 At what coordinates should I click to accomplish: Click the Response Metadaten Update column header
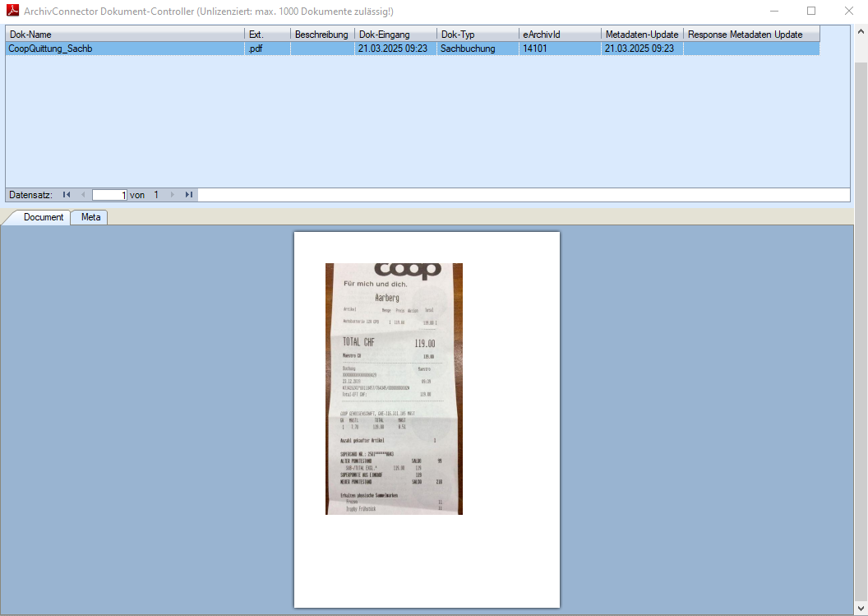pyautogui.click(x=752, y=35)
